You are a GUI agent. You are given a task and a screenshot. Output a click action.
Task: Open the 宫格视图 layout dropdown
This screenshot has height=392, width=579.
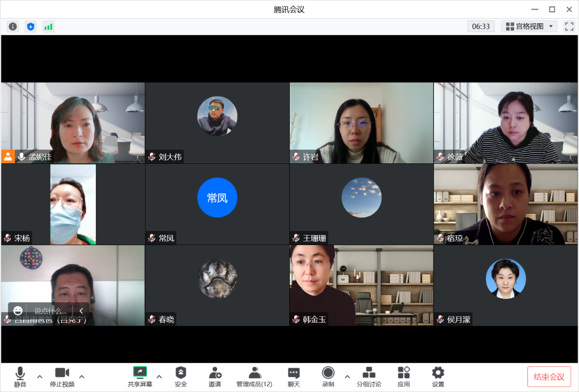529,26
